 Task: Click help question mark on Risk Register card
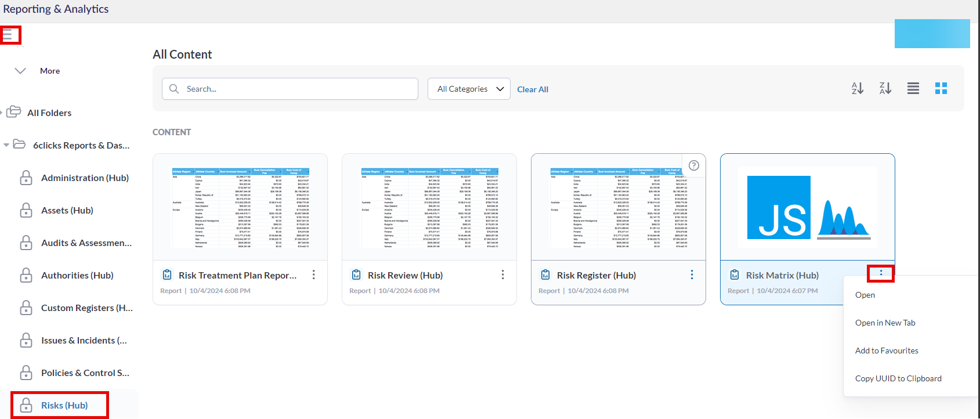[694, 165]
